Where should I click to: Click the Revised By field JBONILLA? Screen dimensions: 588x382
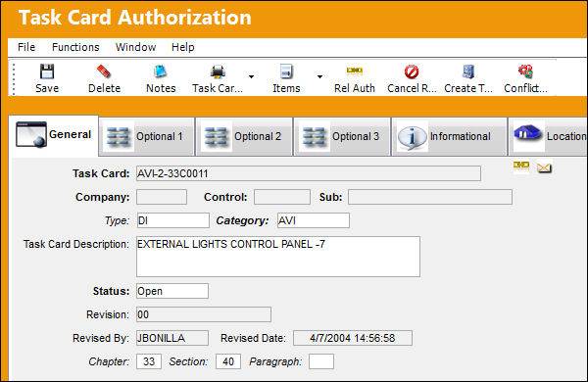(172, 338)
